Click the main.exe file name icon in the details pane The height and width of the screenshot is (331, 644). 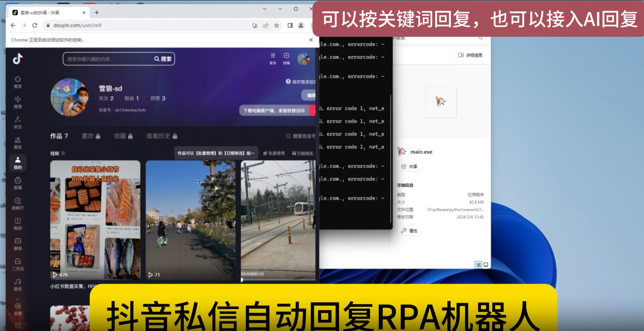point(402,152)
